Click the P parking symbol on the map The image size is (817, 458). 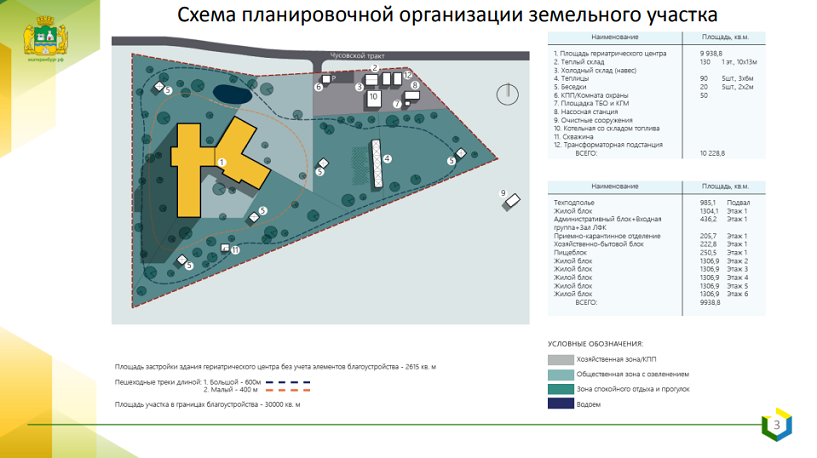point(333,78)
